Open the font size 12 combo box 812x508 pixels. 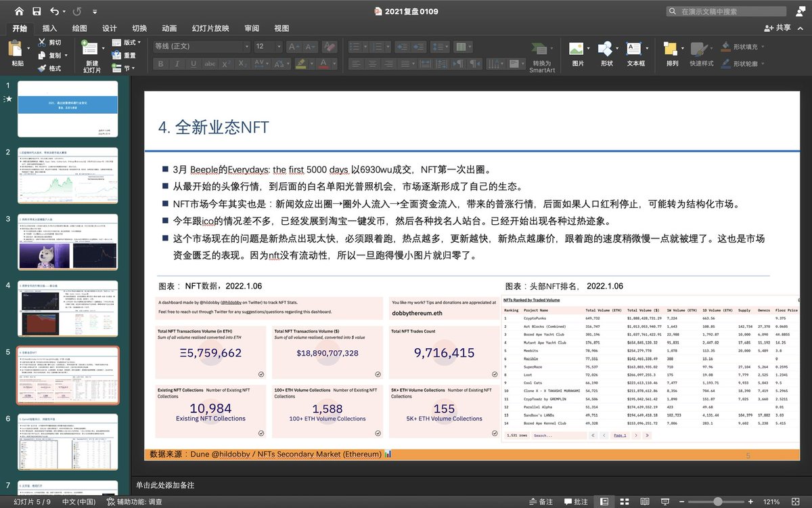(268, 47)
